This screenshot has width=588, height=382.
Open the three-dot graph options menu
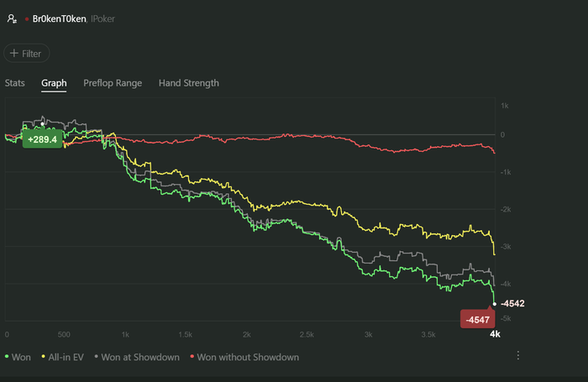coord(518,356)
